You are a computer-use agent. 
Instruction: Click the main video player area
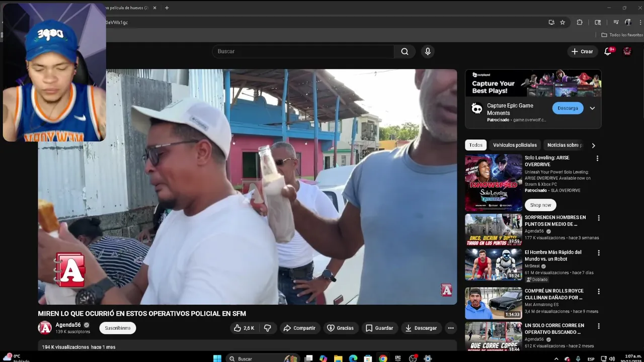pyautogui.click(x=248, y=187)
